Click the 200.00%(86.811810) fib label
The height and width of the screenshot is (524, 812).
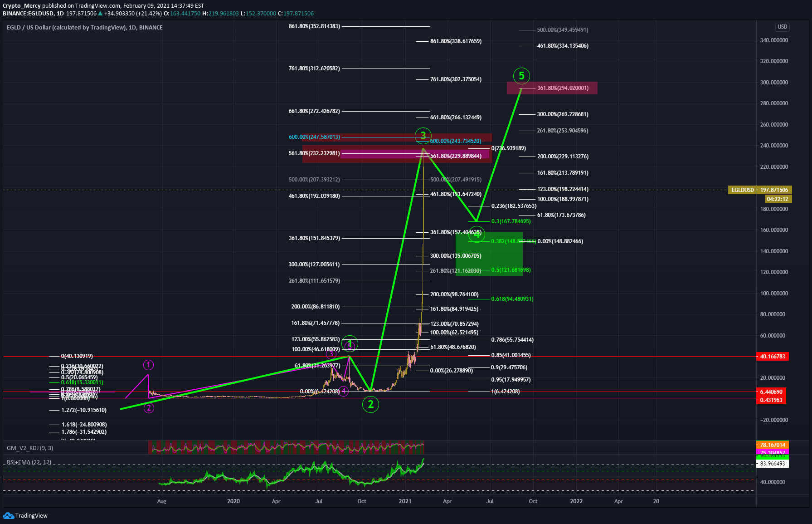pyautogui.click(x=316, y=307)
